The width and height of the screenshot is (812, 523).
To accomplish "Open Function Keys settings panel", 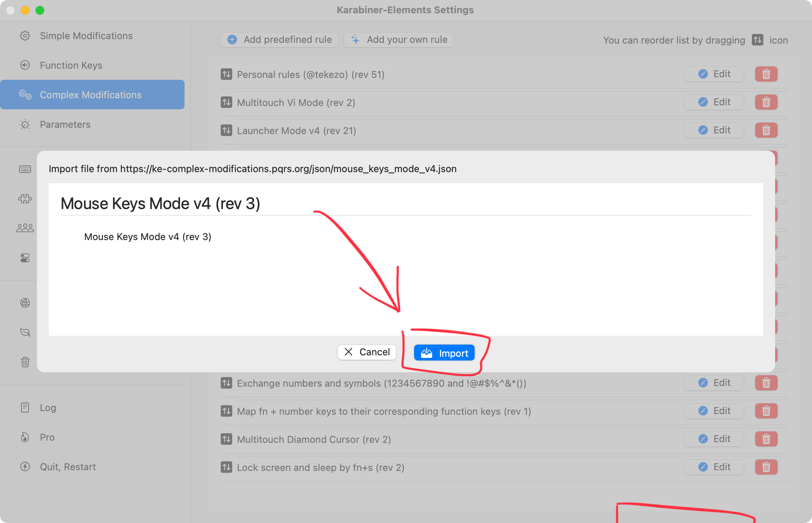I will pos(71,65).
